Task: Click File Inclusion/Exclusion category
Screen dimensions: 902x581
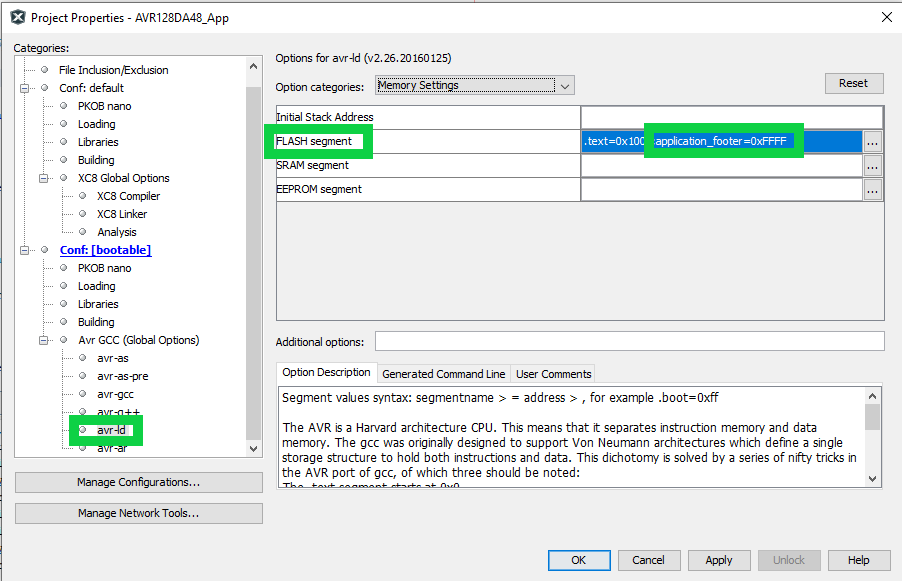Action: coord(113,70)
